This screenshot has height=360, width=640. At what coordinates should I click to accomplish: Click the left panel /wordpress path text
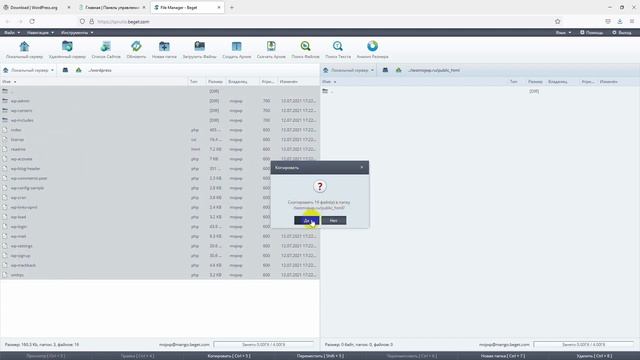point(100,70)
